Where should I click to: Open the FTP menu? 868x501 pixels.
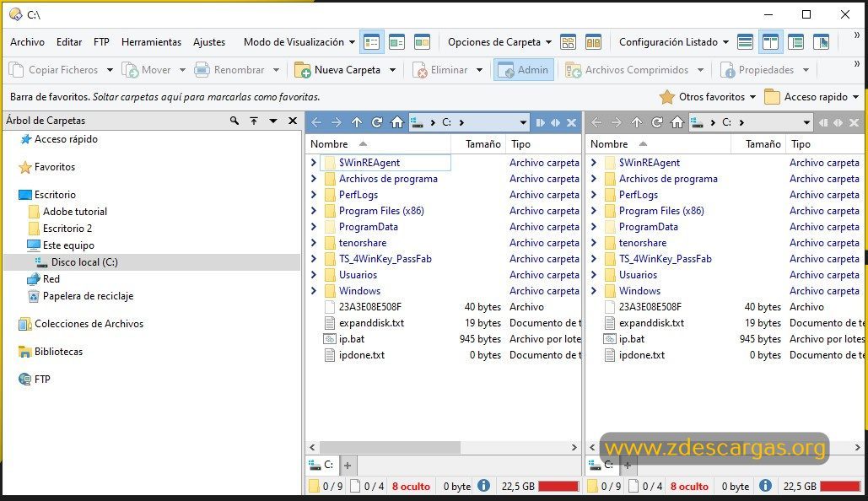coord(101,42)
